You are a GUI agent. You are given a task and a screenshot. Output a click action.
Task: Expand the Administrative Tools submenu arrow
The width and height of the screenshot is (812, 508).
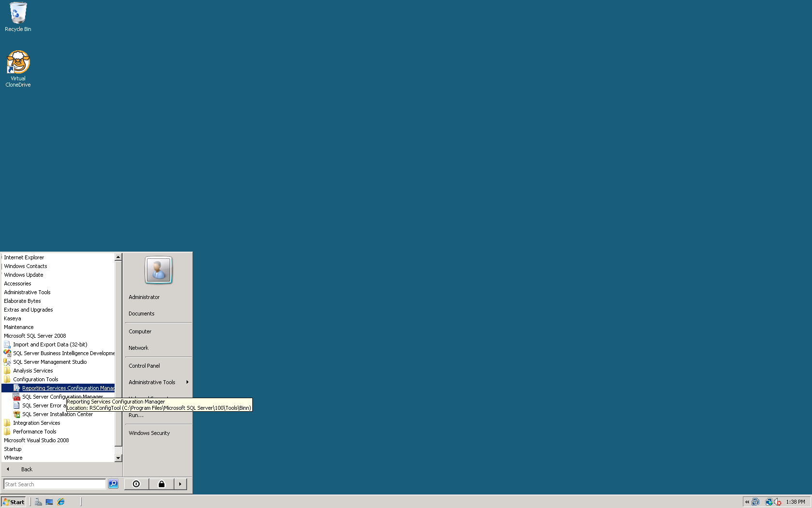tap(188, 382)
